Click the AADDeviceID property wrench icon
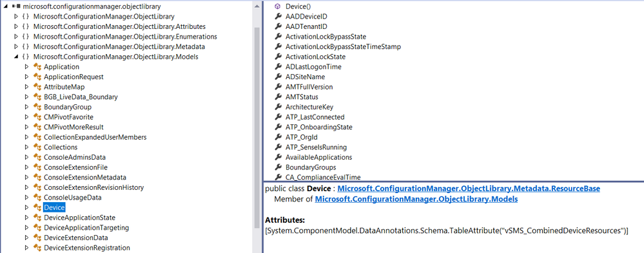Screen dimensions: 644x253 pos(278,16)
